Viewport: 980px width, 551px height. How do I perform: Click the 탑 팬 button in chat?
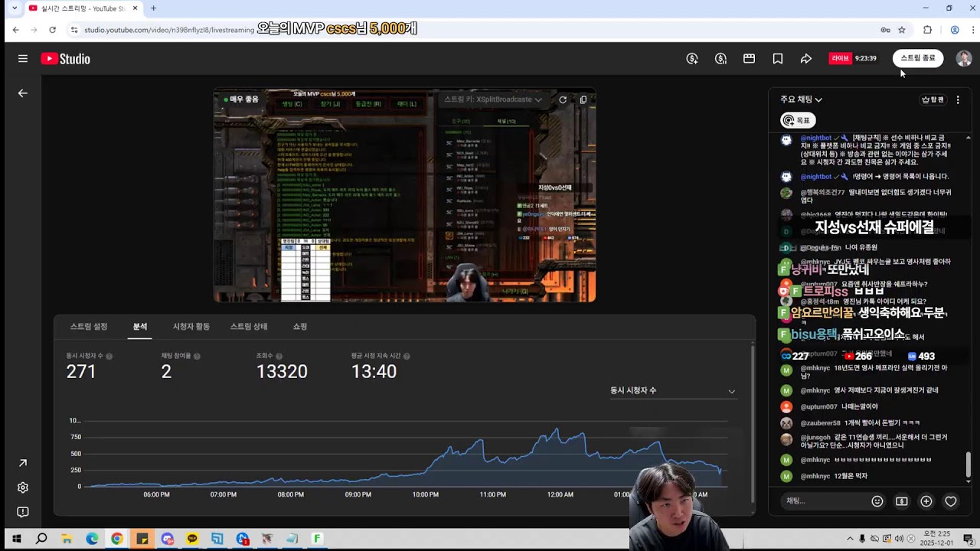[933, 99]
